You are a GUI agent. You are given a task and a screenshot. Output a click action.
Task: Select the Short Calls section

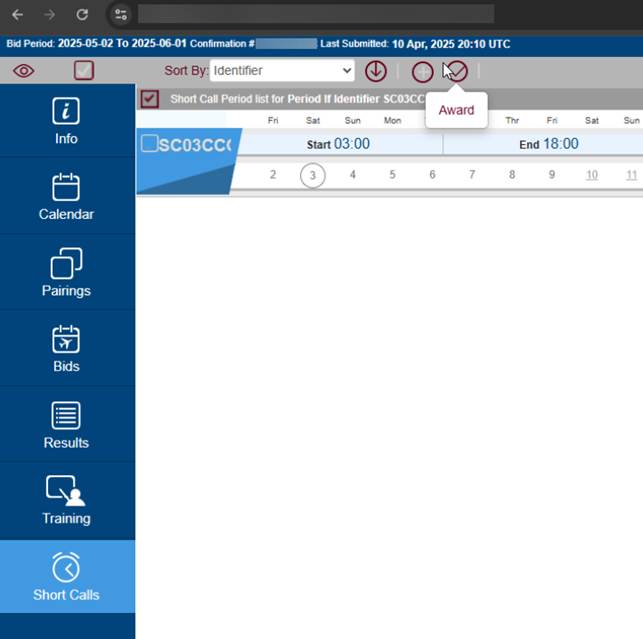pos(66,577)
